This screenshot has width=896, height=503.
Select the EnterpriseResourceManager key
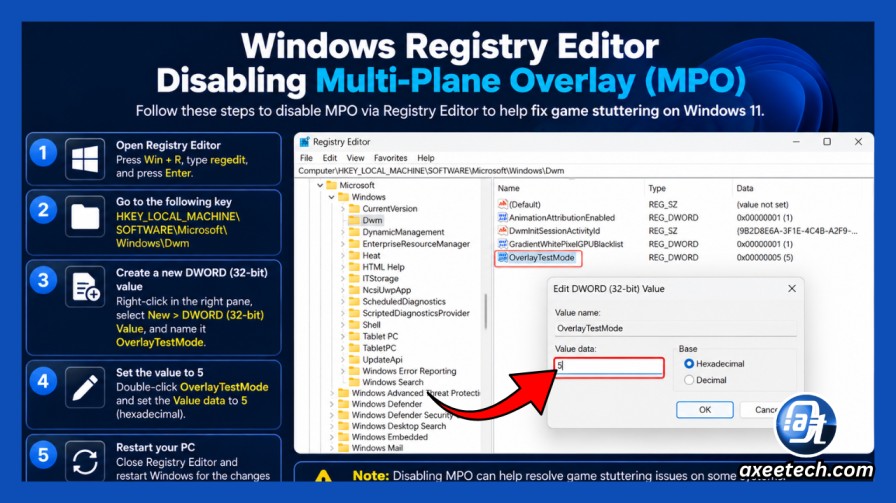click(x=416, y=243)
